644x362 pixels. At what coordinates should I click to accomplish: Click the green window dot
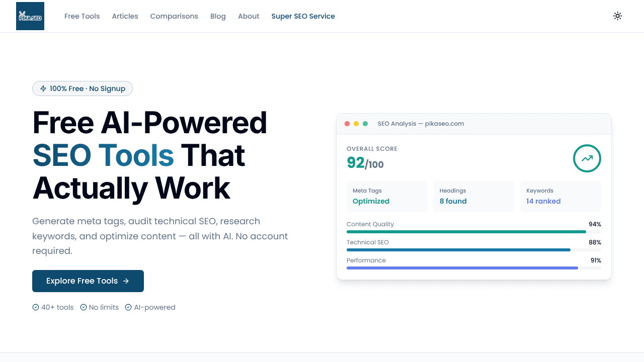click(365, 124)
